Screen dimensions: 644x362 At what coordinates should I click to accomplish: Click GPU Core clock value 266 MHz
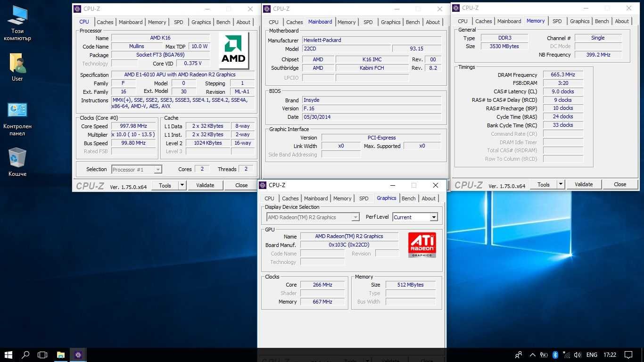[x=322, y=285]
